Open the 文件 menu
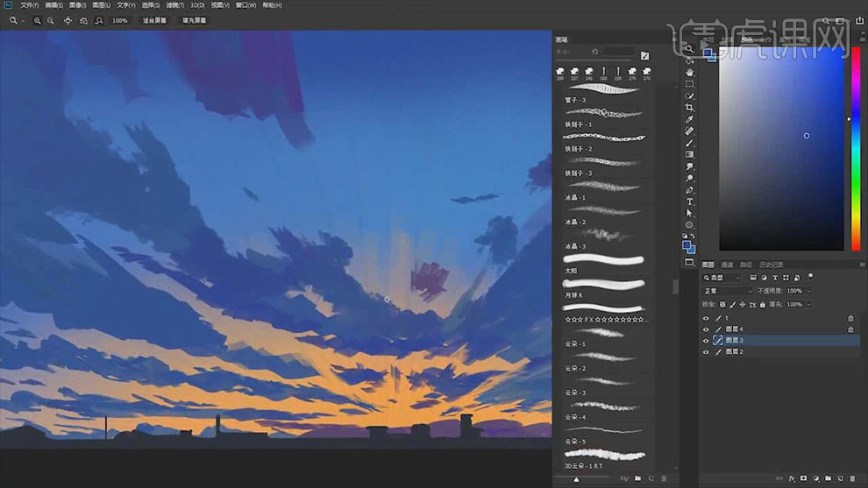The image size is (868, 488). [x=29, y=5]
